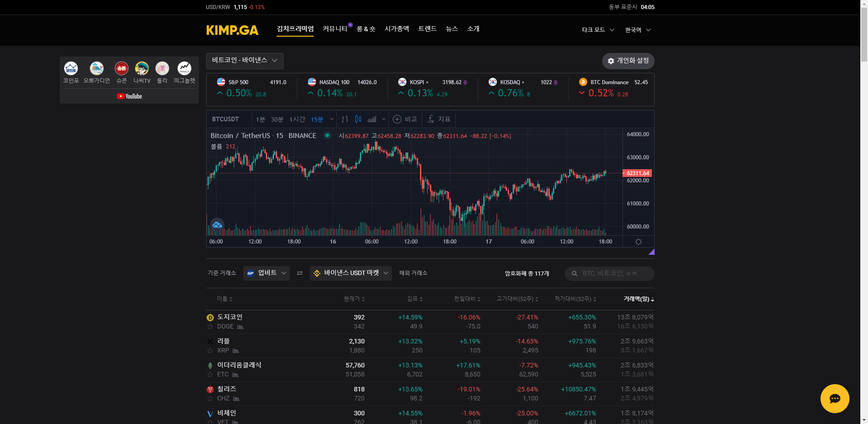The width and height of the screenshot is (868, 424).
Task: Expand the chart interval dropdown arrow
Action: coord(331,119)
